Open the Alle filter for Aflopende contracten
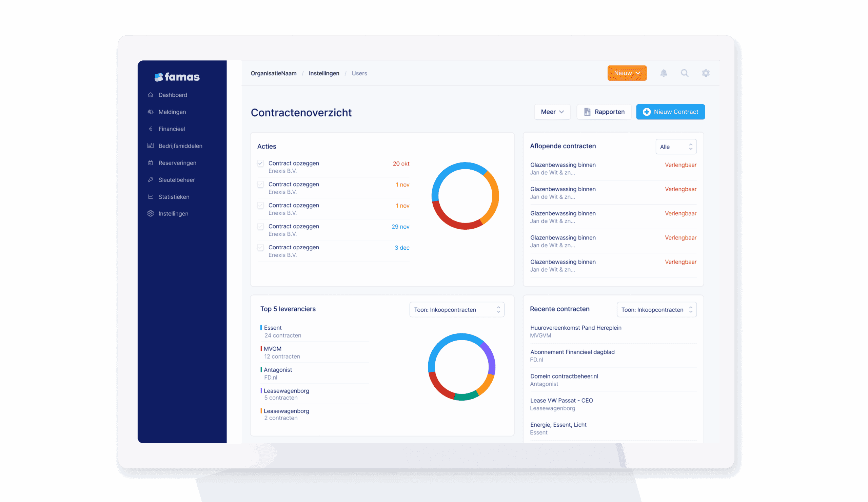 click(x=675, y=147)
